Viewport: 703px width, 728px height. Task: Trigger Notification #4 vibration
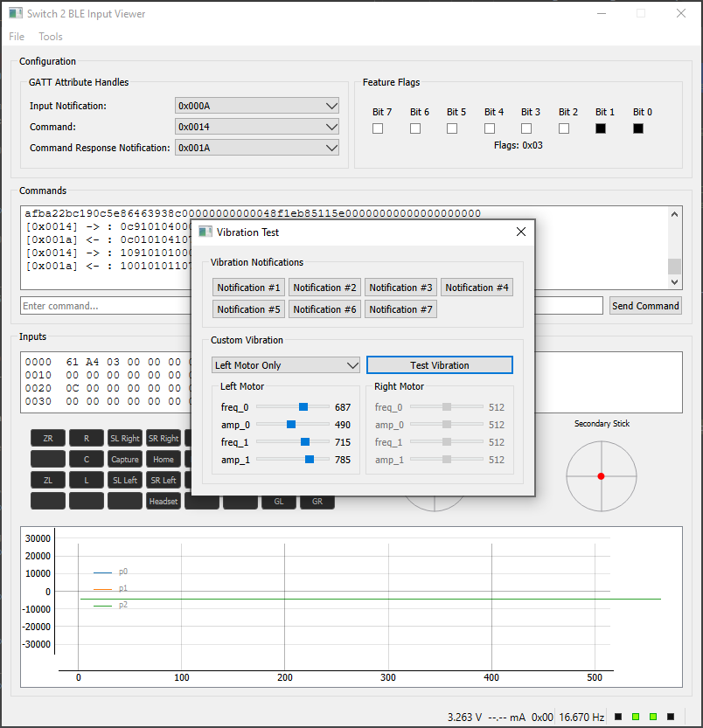477,288
